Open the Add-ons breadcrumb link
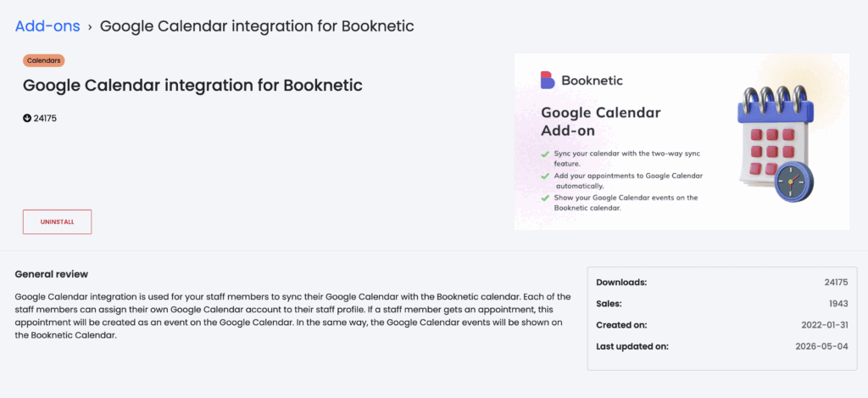 coord(47,26)
